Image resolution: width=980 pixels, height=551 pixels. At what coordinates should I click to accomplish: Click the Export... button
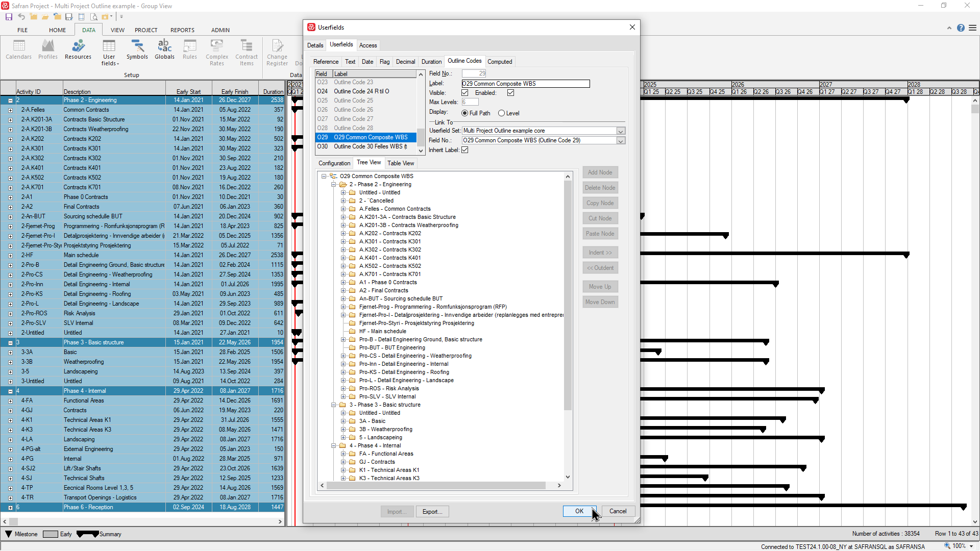[432, 512]
